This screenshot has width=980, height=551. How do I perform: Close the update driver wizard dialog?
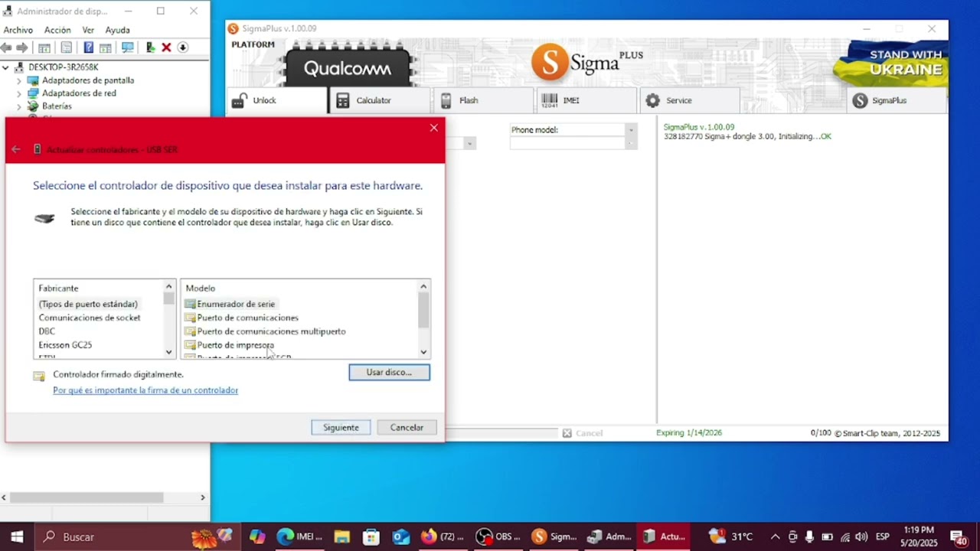click(x=433, y=128)
